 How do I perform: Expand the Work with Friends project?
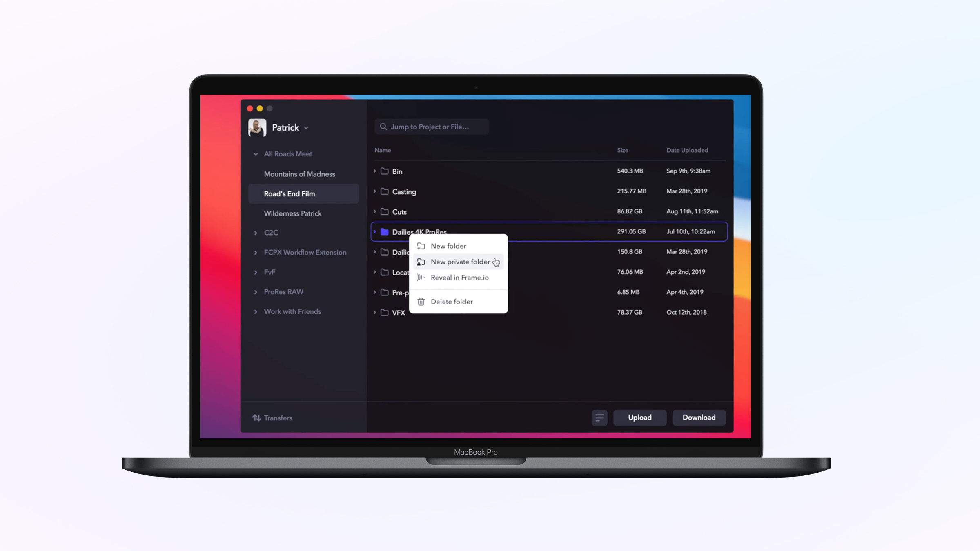tap(255, 311)
